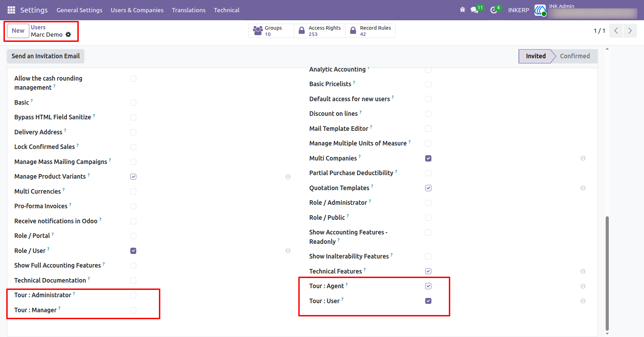Click the Settings app title

pos(34,10)
